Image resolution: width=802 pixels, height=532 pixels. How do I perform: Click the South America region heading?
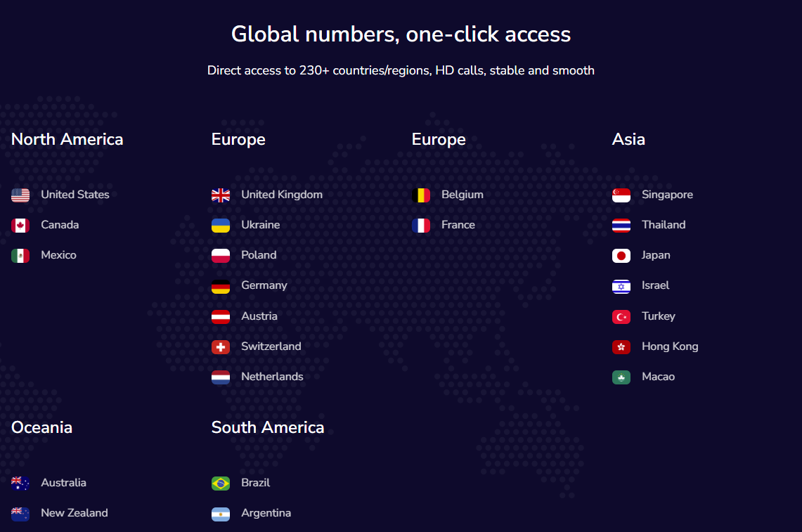tap(268, 427)
